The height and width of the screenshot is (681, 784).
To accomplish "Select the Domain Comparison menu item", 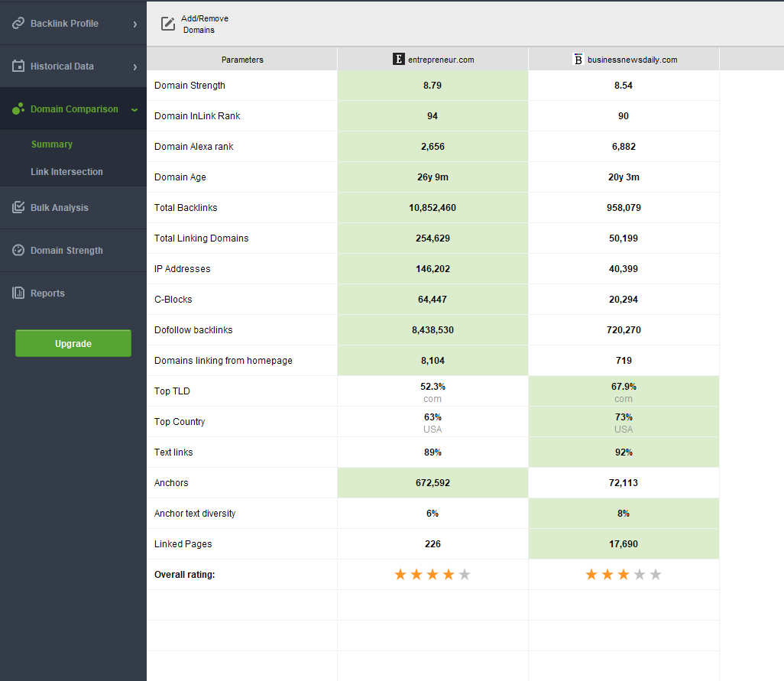I will tap(73, 109).
